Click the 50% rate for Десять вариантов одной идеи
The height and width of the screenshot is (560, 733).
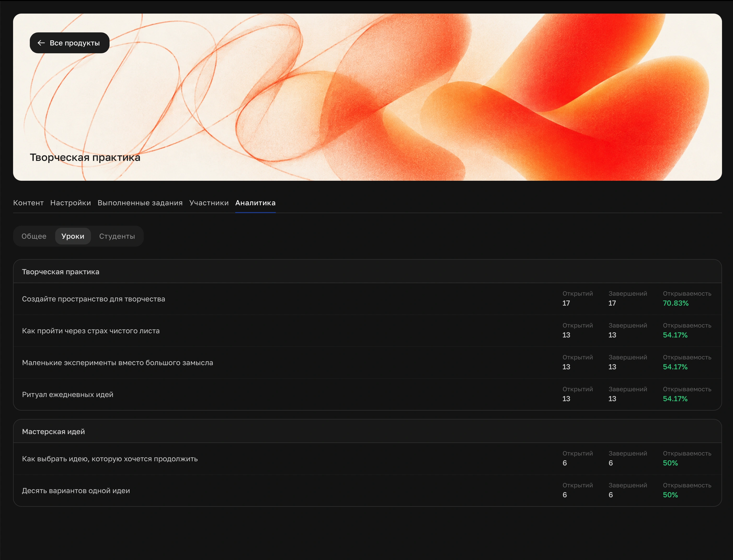coord(670,495)
